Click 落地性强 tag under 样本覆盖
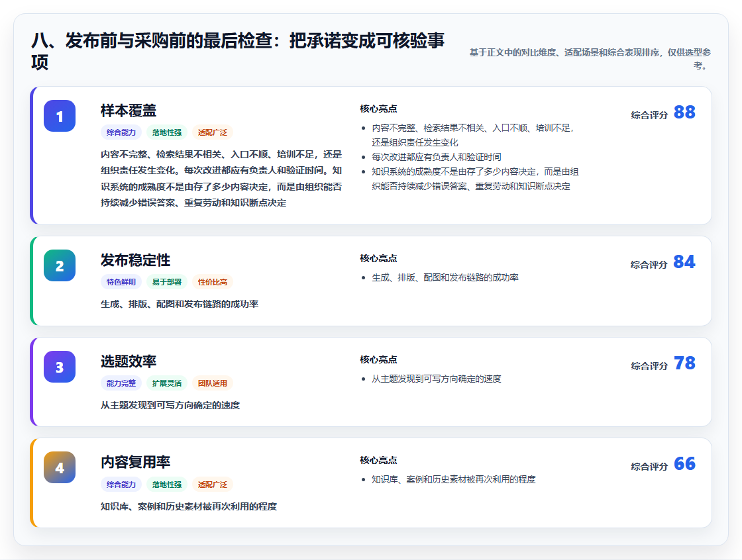 [166, 132]
